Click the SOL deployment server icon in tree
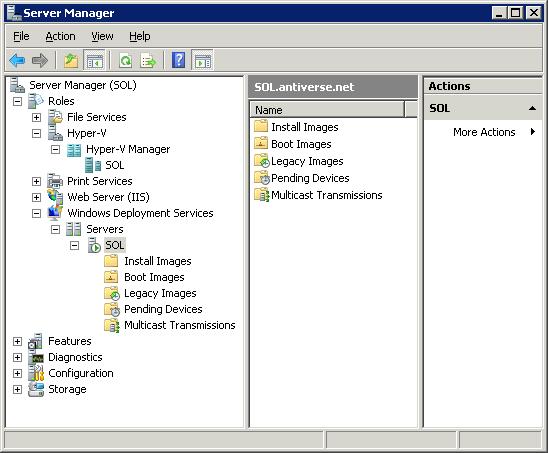The width and height of the screenshot is (548, 453). [94, 245]
